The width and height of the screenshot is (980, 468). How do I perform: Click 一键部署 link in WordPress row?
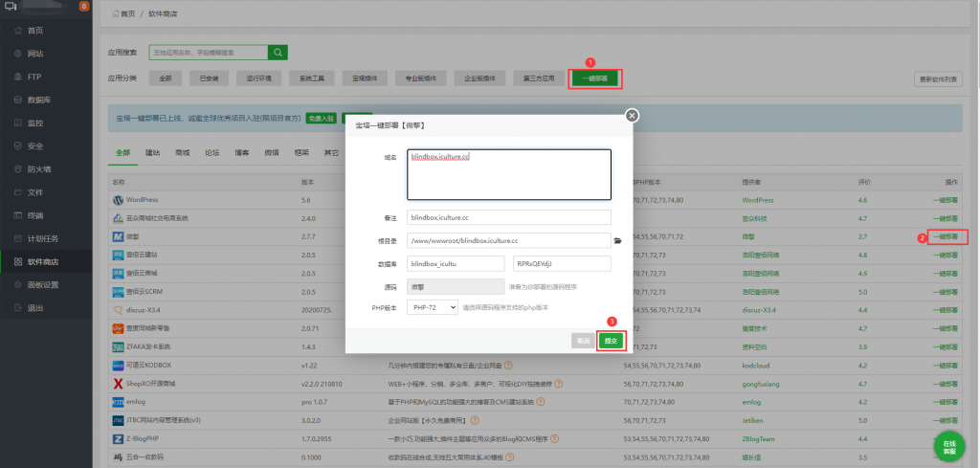pos(945,201)
